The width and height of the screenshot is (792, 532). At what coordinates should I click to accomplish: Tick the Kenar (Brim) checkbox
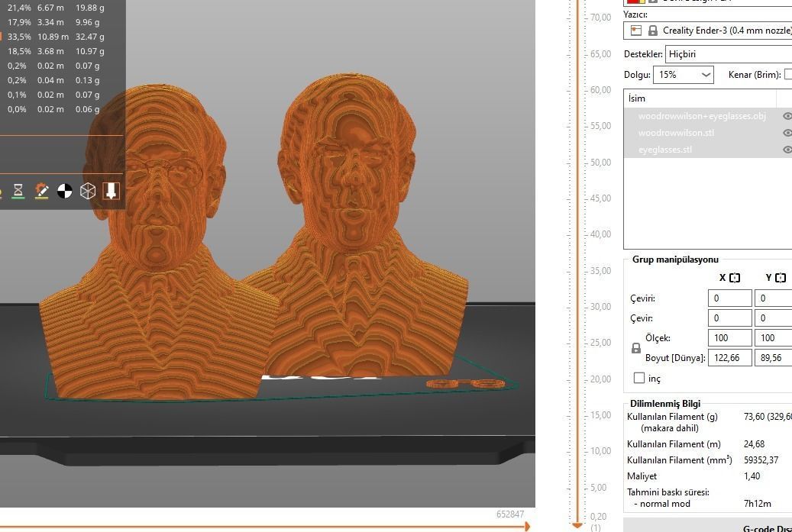point(788,74)
